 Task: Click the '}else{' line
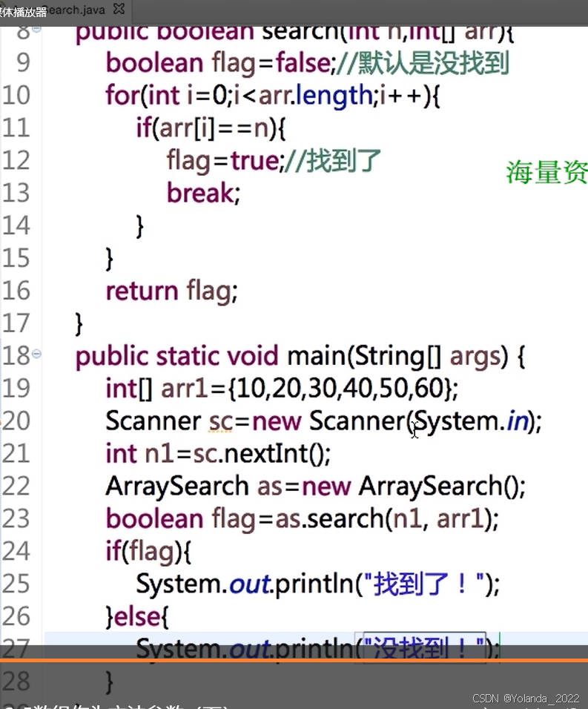click(137, 617)
